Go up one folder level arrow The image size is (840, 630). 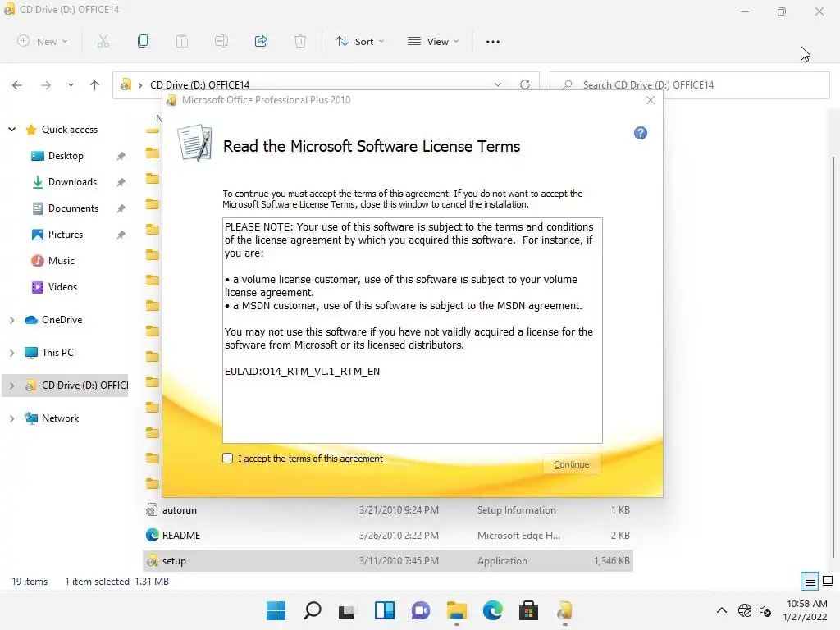(x=95, y=85)
